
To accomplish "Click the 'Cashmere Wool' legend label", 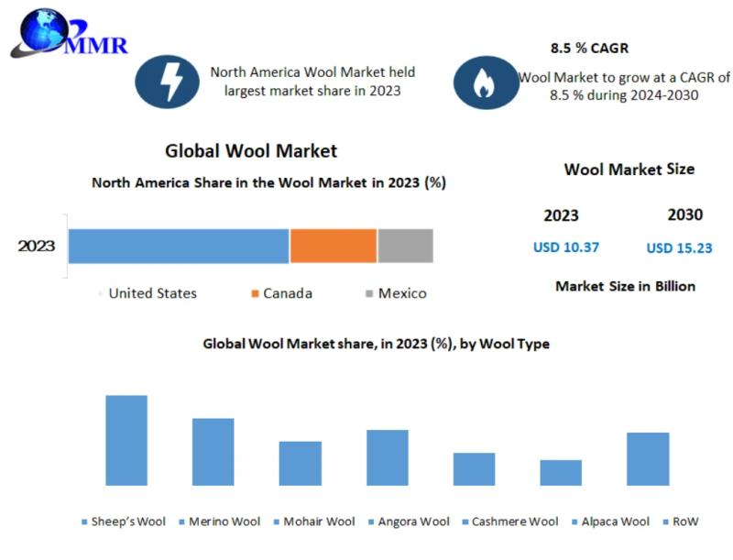I will click(515, 522).
